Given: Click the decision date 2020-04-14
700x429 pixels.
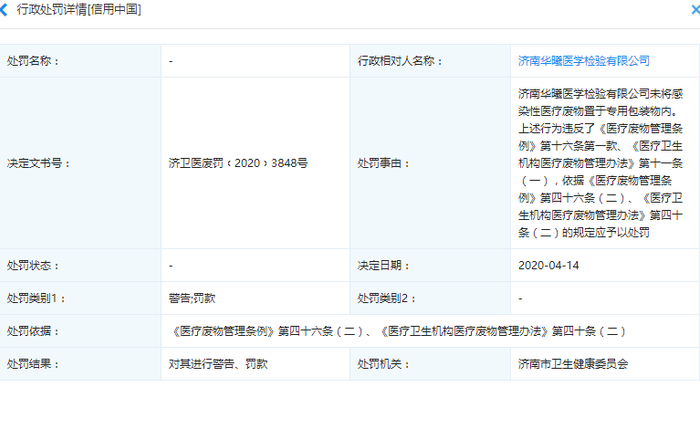Looking at the screenshot, I should [x=548, y=265].
